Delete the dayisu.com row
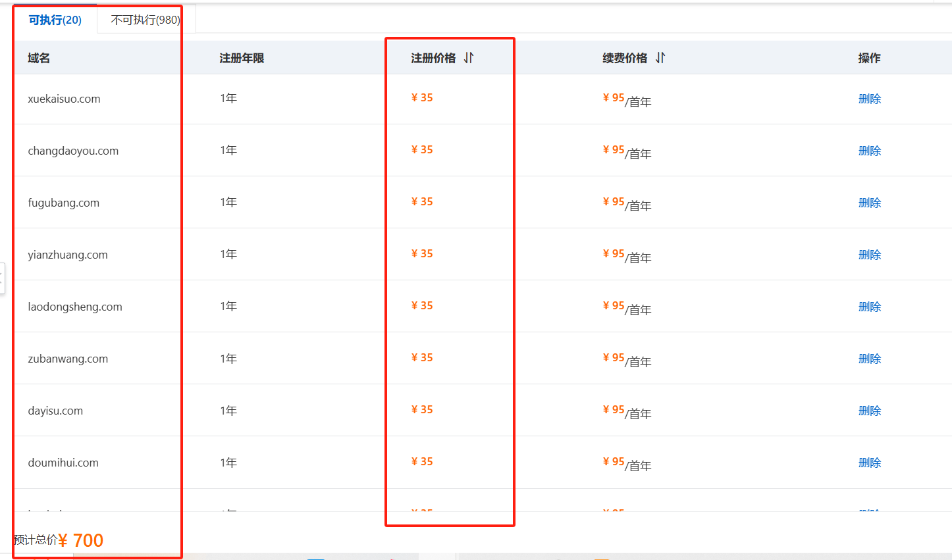 tap(870, 411)
